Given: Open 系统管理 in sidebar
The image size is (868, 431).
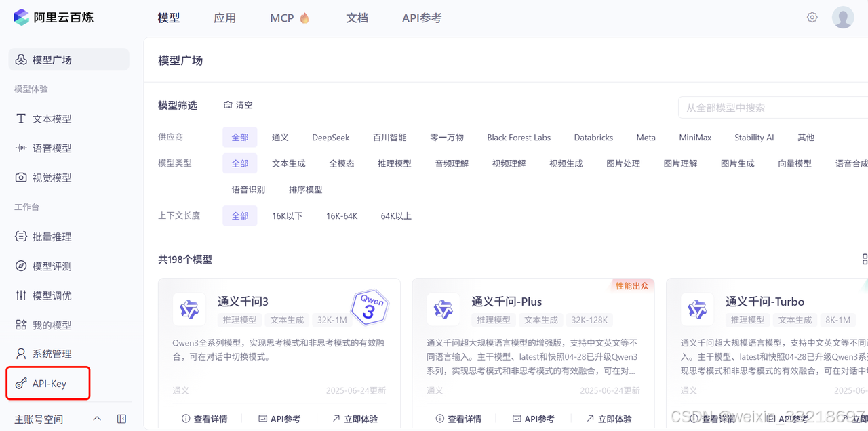Looking at the screenshot, I should point(52,354).
